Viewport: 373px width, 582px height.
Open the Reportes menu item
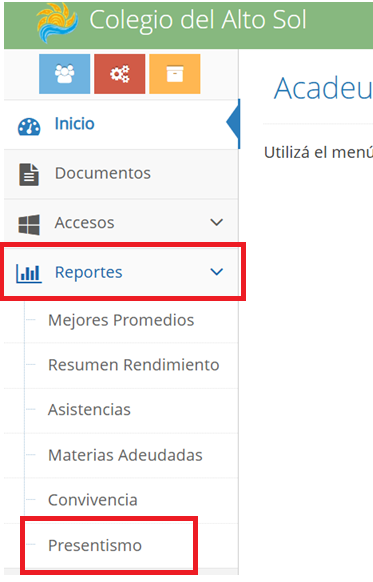point(121,272)
